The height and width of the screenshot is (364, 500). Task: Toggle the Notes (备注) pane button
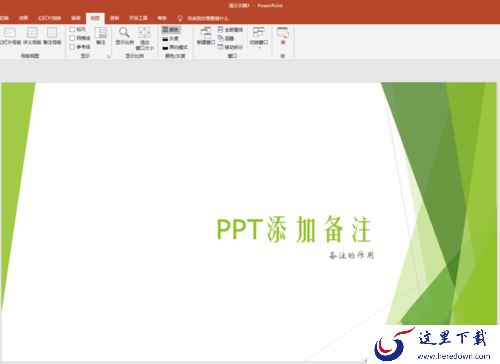pyautogui.click(x=101, y=36)
